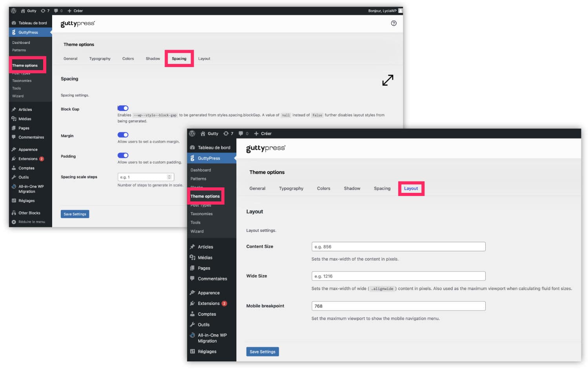Image resolution: width=588 pixels, height=370 pixels.
Task: Open Spacing tab in front window
Action: pyautogui.click(x=382, y=189)
